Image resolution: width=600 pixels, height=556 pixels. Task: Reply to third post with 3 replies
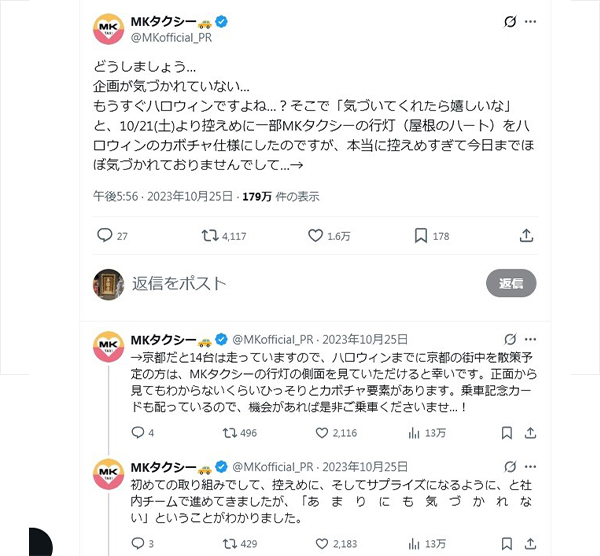point(138,544)
